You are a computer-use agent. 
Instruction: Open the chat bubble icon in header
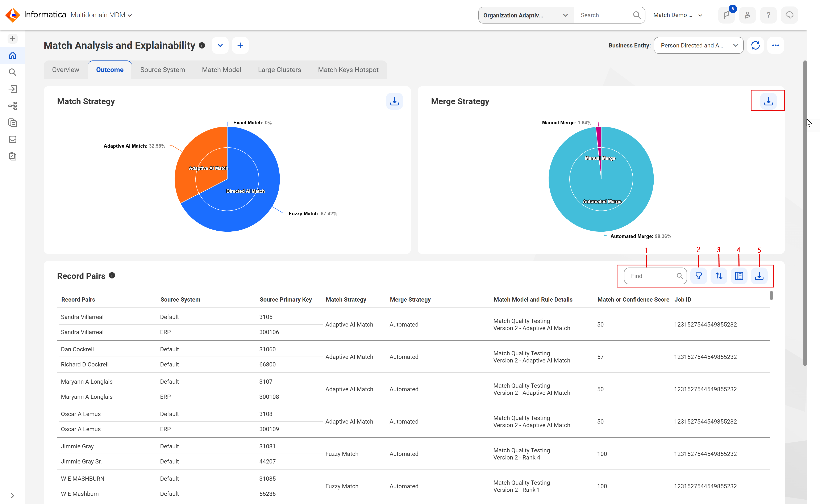pos(789,15)
